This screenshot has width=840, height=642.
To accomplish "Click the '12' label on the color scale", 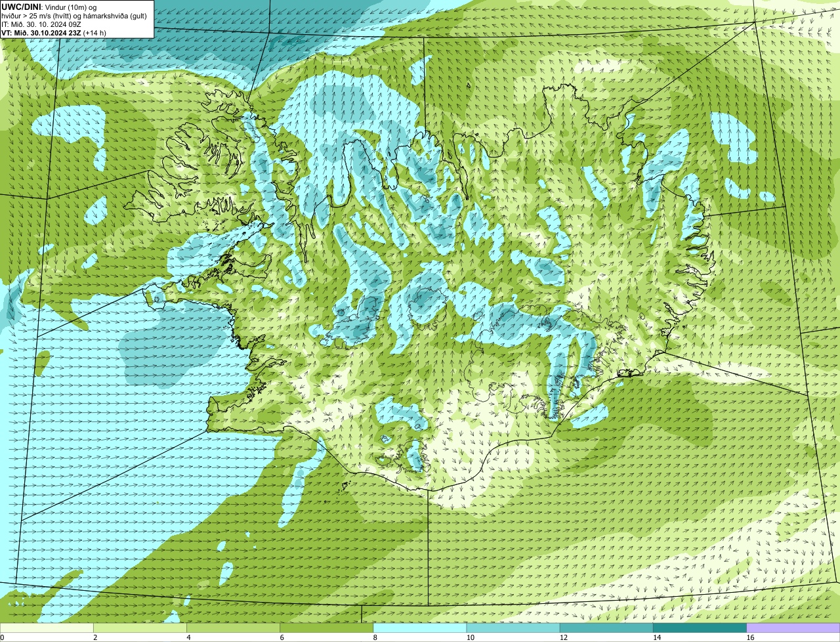I will 563,637.
